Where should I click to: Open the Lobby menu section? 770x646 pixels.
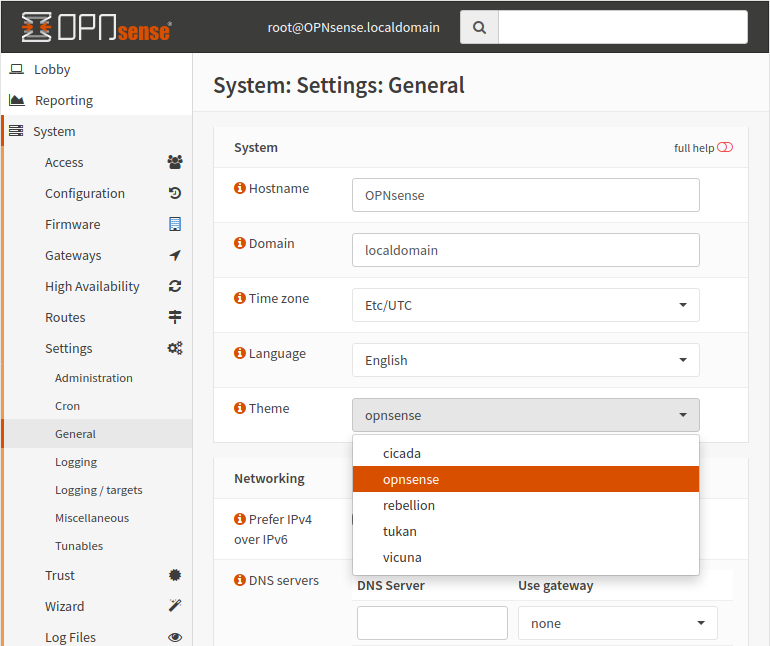point(52,70)
